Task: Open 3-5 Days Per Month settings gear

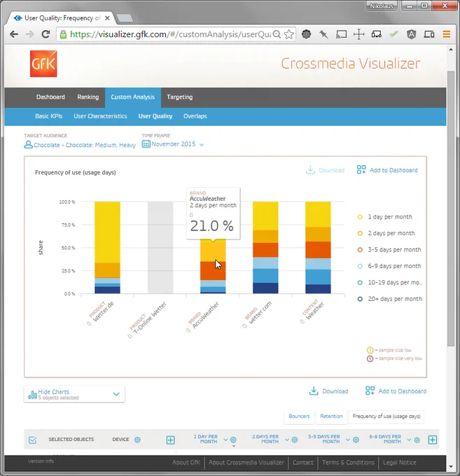Action: tap(356, 440)
